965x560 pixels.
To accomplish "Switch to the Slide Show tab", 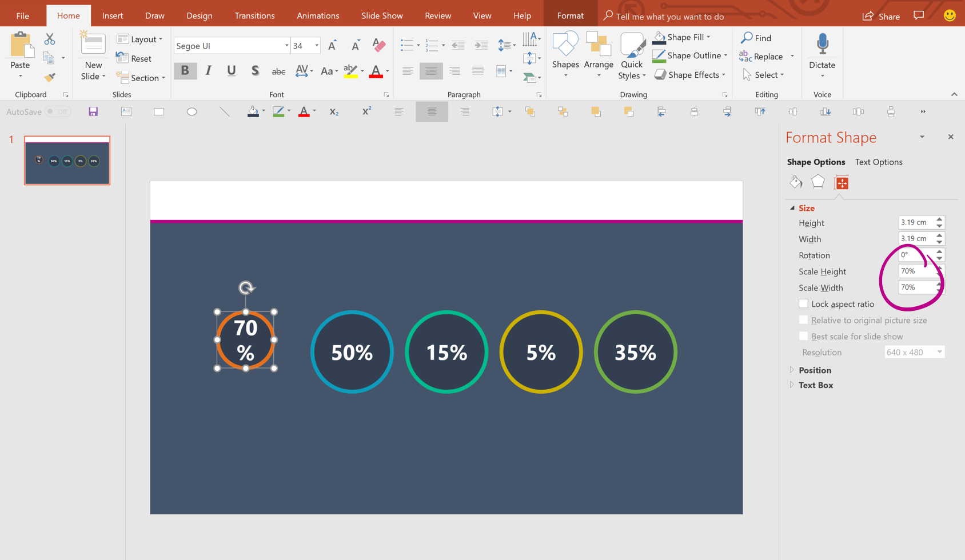I will pos(382,16).
